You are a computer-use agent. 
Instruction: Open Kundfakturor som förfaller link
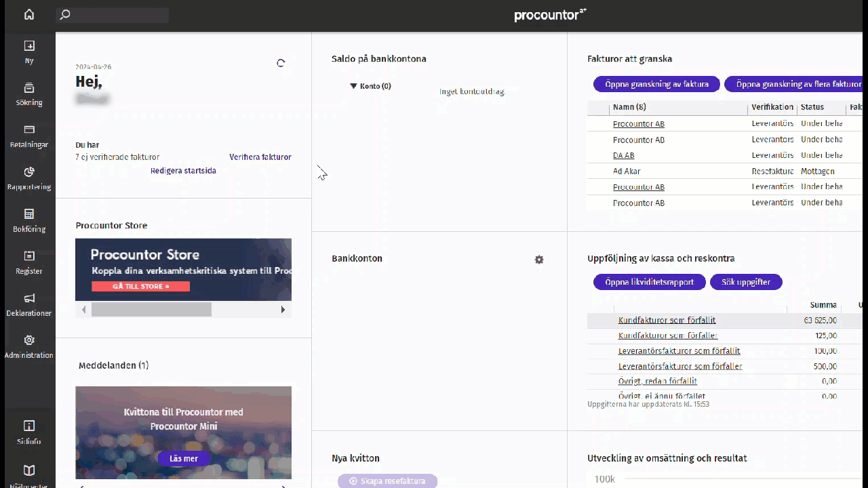668,335
